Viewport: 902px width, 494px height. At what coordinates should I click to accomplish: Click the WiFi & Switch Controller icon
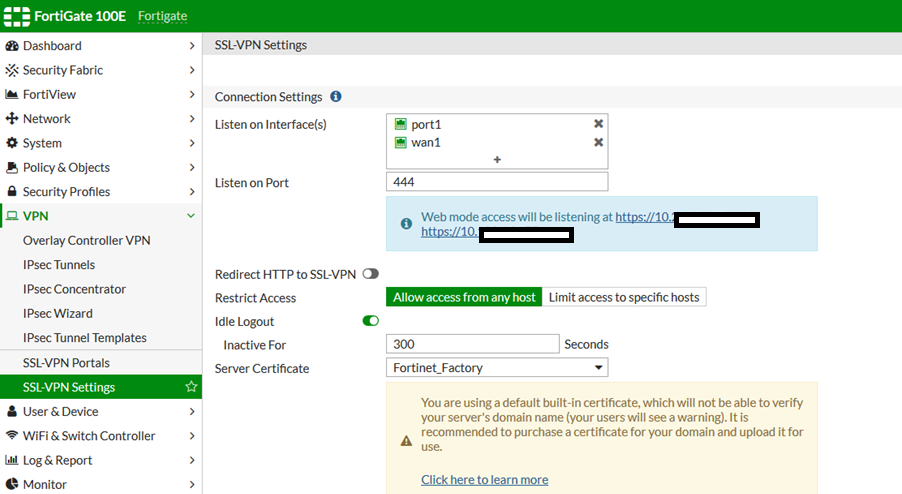pos(13,436)
